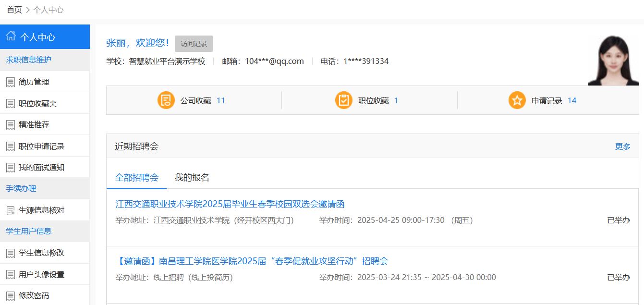Open the 更多 link for 近期招聘会

tap(623, 146)
